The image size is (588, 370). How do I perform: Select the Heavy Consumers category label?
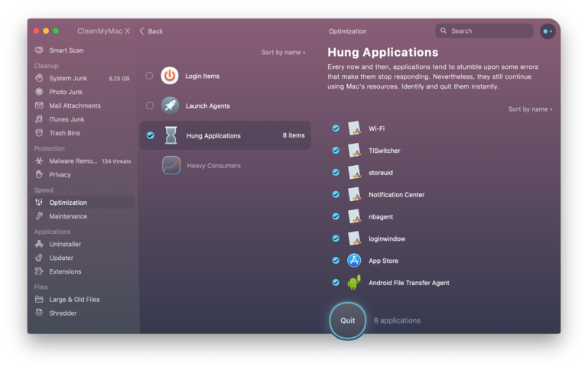pos(214,166)
